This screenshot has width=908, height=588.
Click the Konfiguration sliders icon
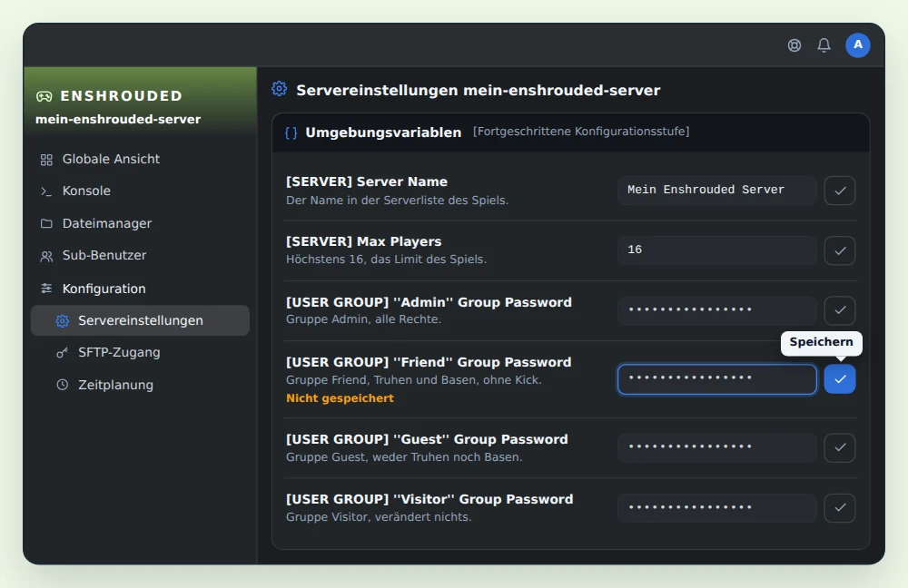tap(46, 289)
